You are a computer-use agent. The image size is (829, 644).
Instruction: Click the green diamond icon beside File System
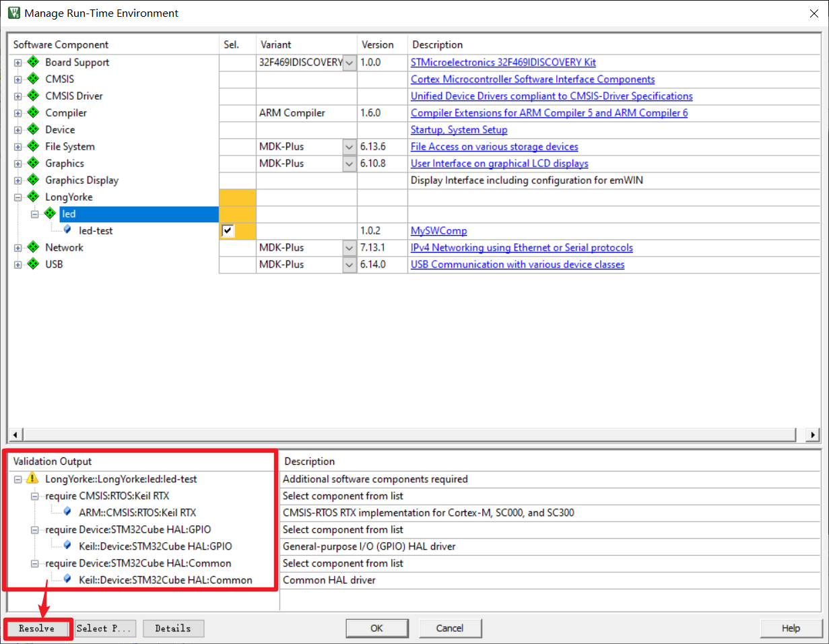33,146
